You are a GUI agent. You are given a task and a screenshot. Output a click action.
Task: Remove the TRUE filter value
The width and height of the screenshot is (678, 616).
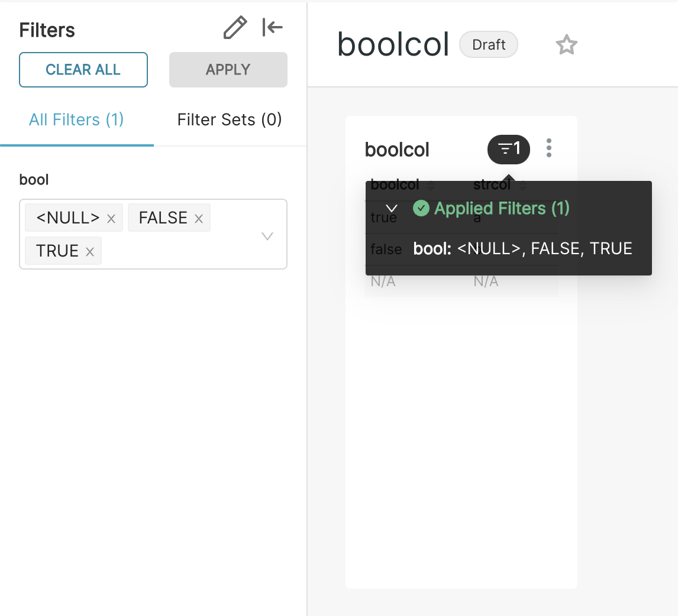(90, 252)
